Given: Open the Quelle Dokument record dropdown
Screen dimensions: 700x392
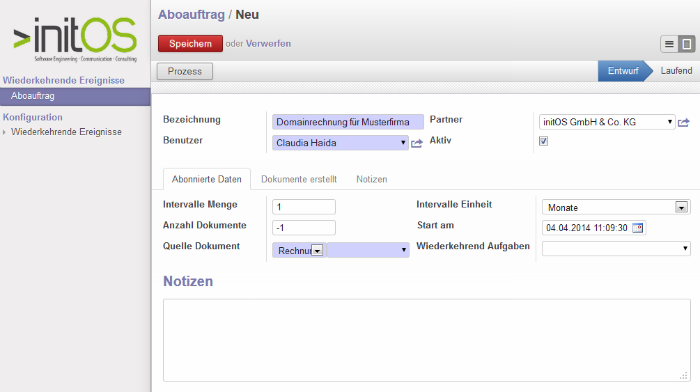Looking at the screenshot, I should pyautogui.click(x=368, y=250).
